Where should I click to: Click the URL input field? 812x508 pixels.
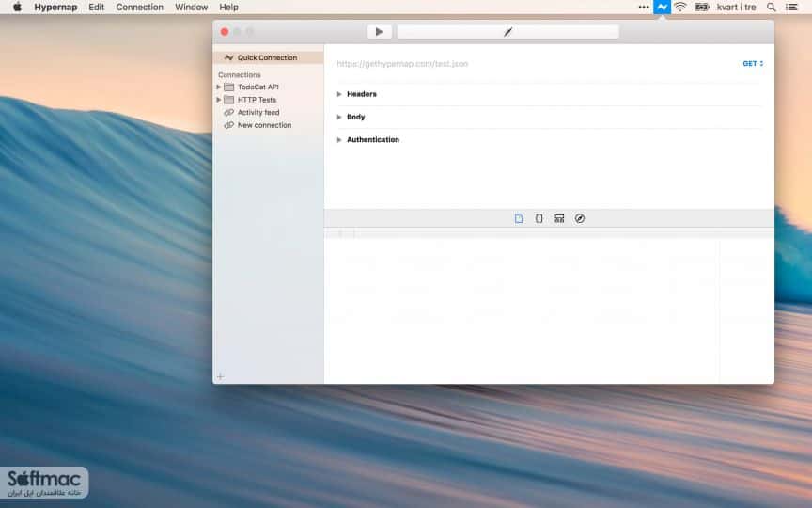534,64
